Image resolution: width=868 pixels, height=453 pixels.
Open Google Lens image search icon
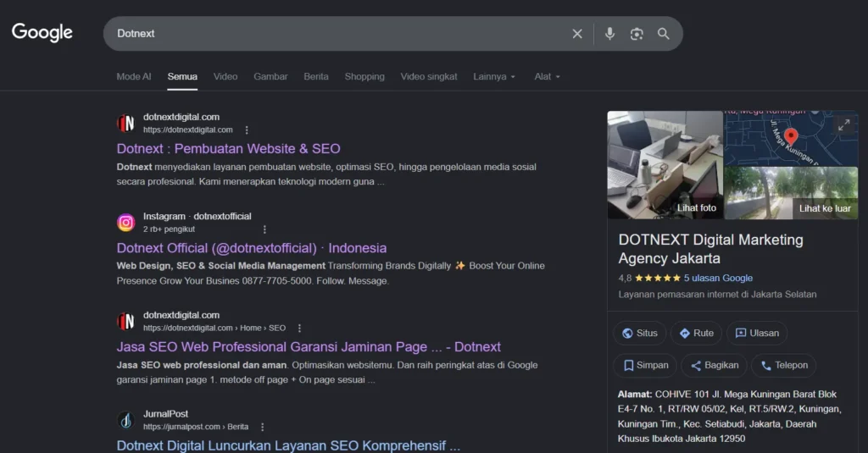pyautogui.click(x=637, y=34)
